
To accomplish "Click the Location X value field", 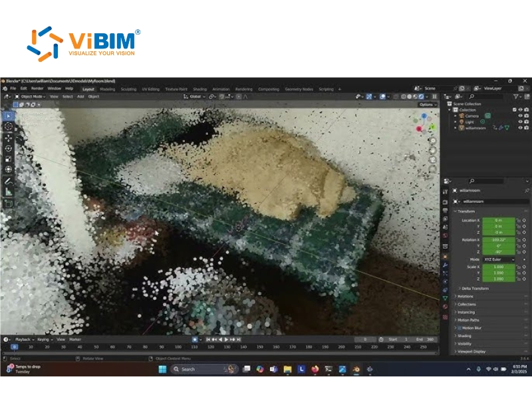I will (499, 219).
